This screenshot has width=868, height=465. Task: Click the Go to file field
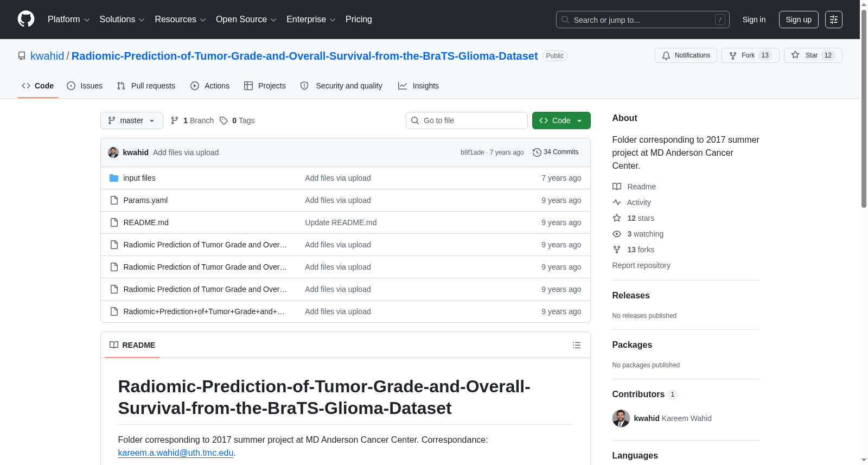(x=467, y=120)
